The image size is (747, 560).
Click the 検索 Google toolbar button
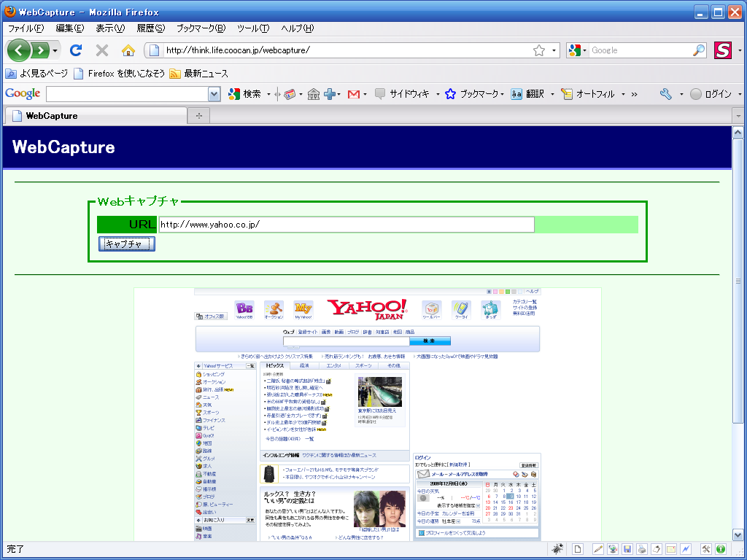pos(245,94)
